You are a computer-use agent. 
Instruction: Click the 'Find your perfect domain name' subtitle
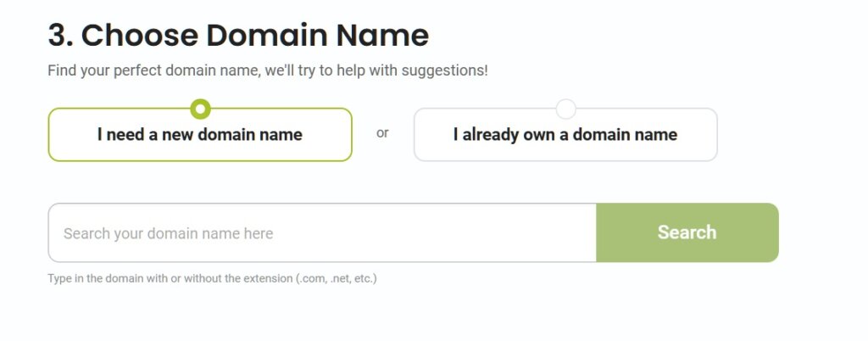pyautogui.click(x=153, y=70)
